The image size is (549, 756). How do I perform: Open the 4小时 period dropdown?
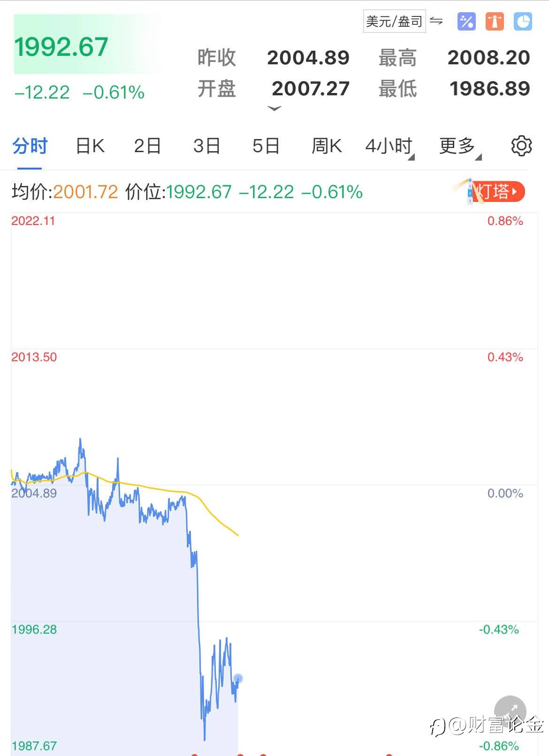389,146
